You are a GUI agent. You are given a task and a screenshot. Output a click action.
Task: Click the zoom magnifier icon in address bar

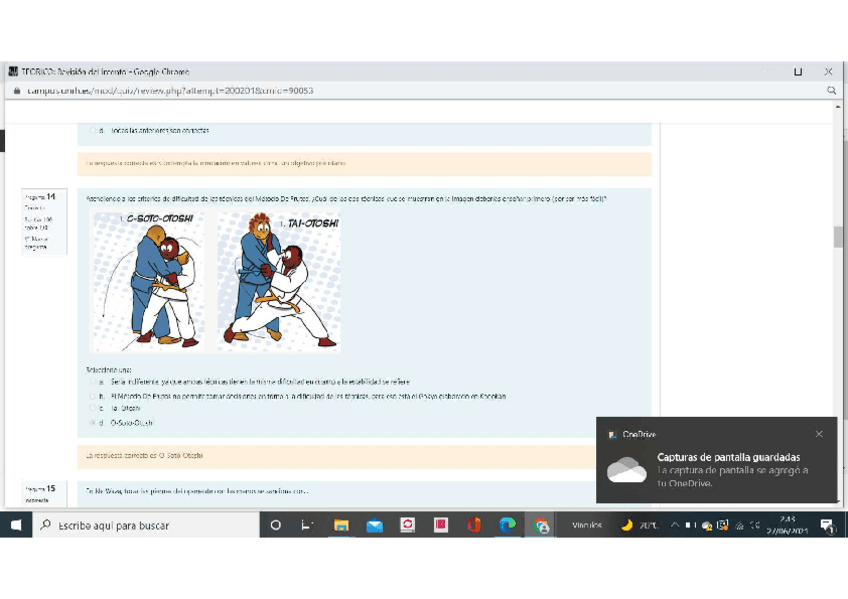pos(831,90)
